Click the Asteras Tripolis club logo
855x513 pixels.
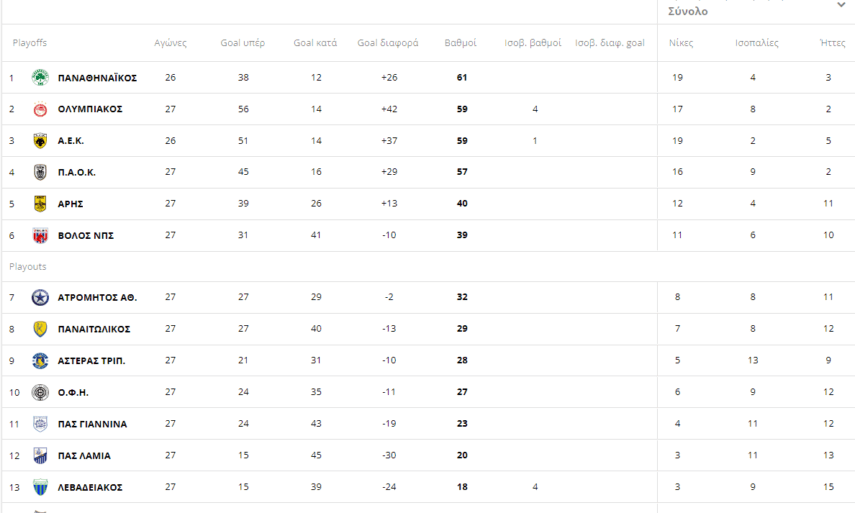(x=40, y=360)
